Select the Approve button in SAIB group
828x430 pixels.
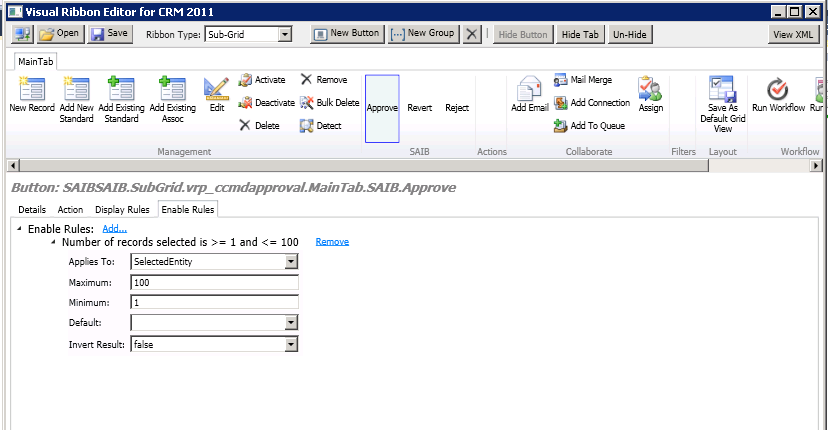[382, 108]
